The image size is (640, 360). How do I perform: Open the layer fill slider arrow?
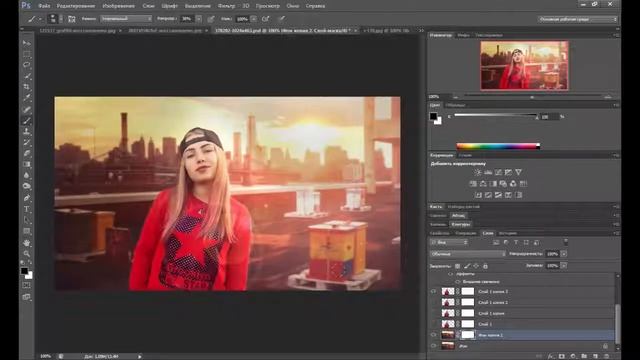(564, 266)
